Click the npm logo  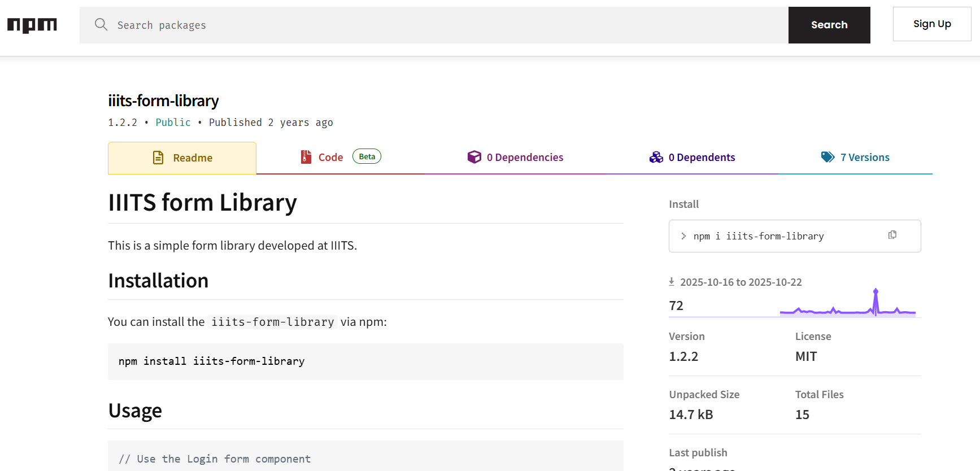[32, 25]
